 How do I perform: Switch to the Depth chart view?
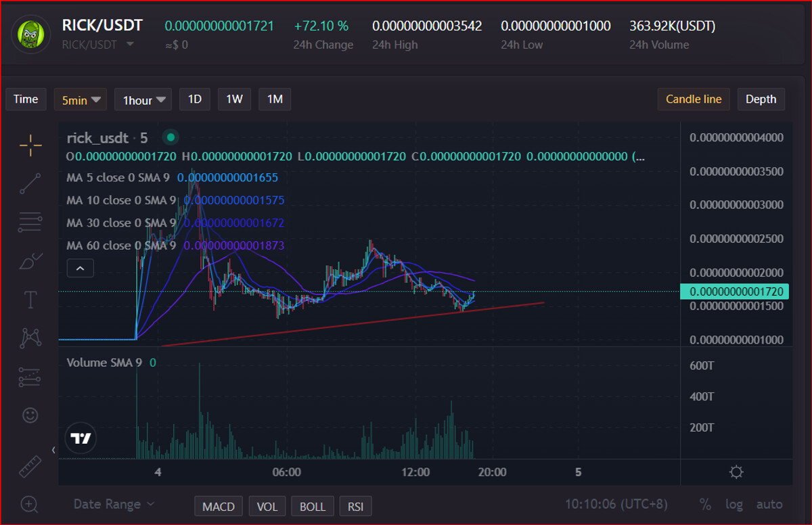[761, 99]
